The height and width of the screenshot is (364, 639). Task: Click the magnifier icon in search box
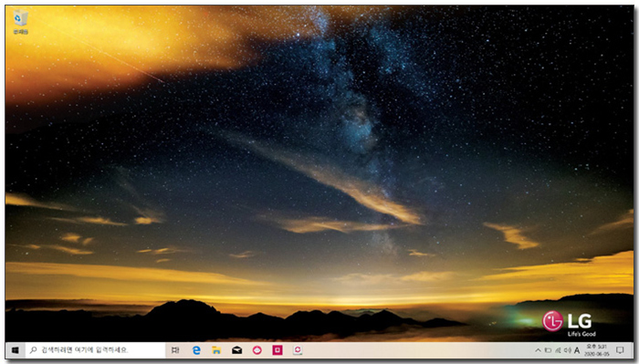tap(34, 350)
